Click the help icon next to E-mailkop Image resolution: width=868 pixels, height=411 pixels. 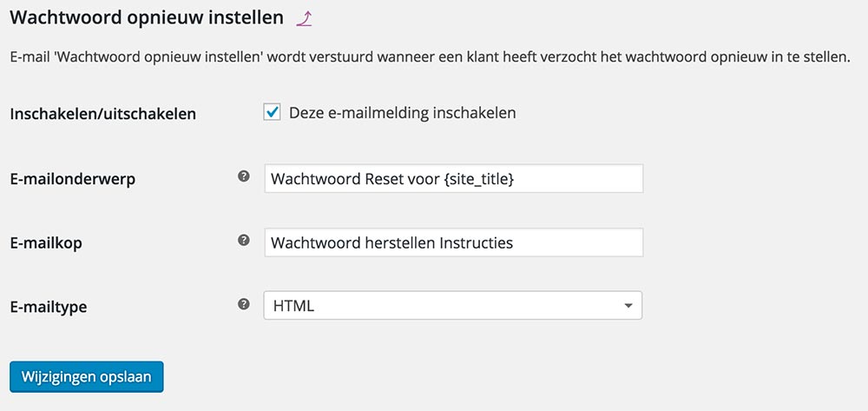pos(244,241)
